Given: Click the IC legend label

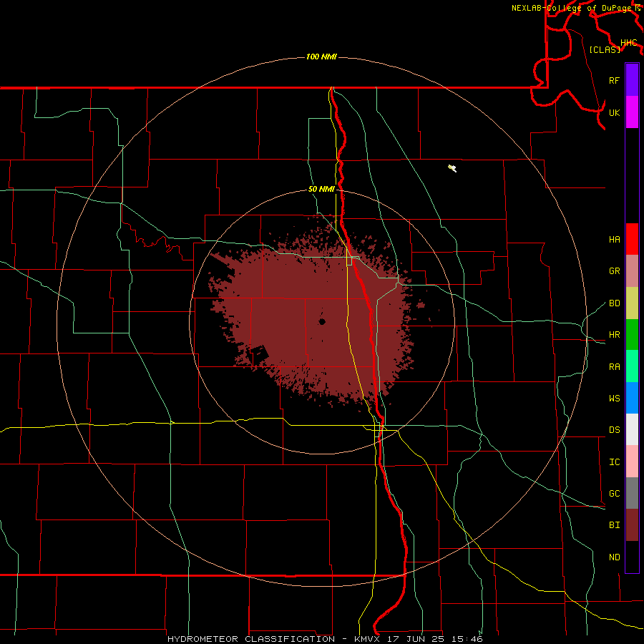Looking at the screenshot, I should point(615,462).
